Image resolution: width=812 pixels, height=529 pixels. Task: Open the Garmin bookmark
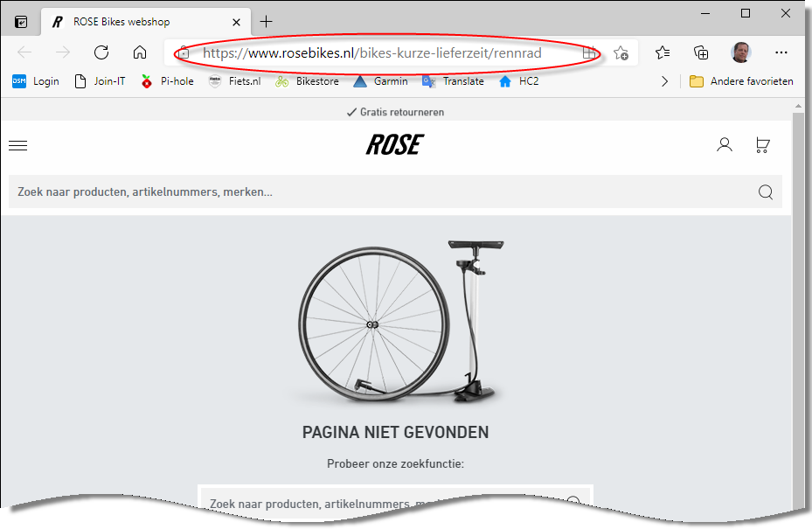point(380,81)
